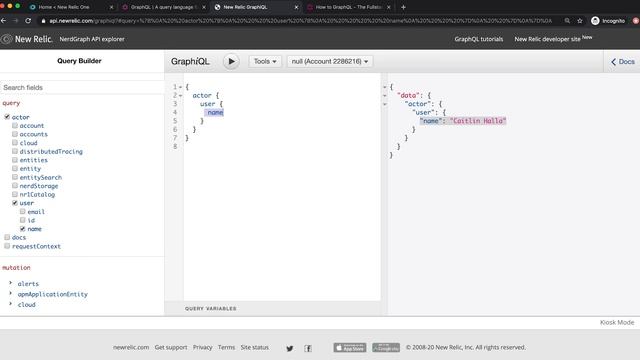Click the address bar URL
This screenshot has width=640, height=360.
tap(300, 20)
